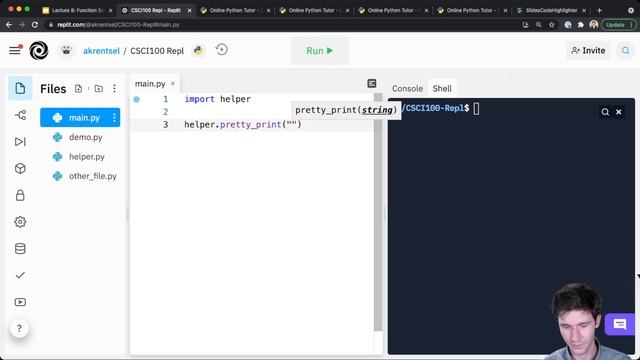Bookmark this page with the star icon
640x360 pixels.
click(552, 25)
